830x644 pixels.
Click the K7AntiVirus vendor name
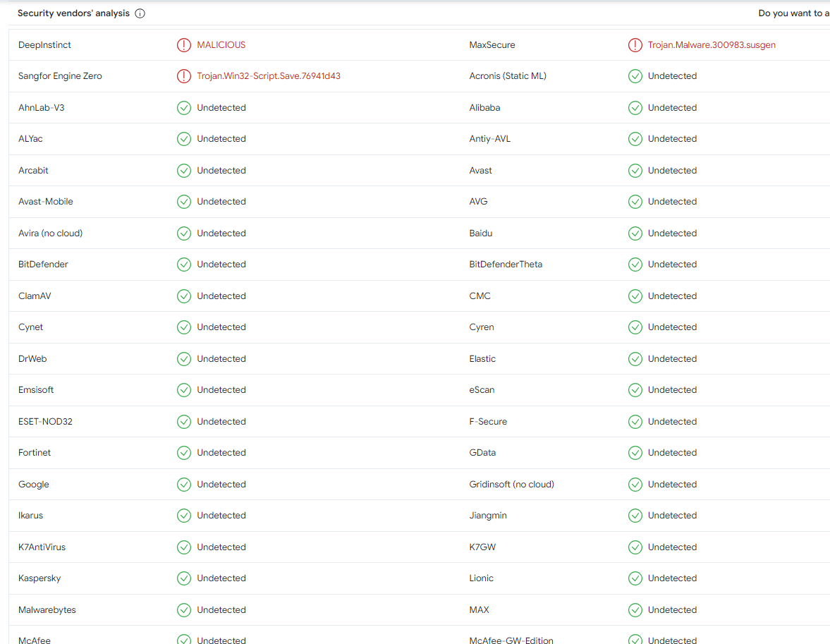42,547
